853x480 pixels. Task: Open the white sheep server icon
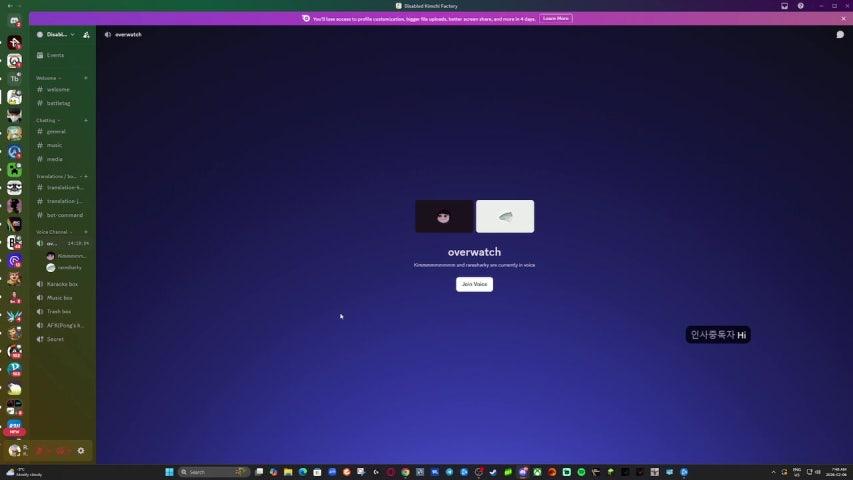point(14,389)
